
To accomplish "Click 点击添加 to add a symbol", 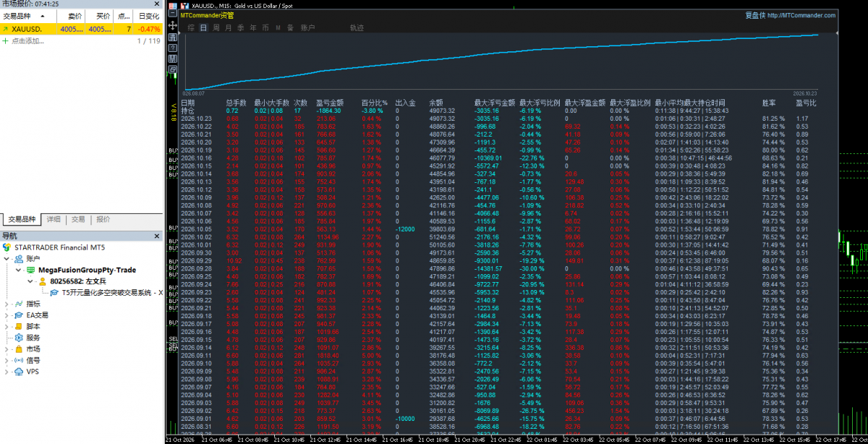I will pyautogui.click(x=27, y=40).
